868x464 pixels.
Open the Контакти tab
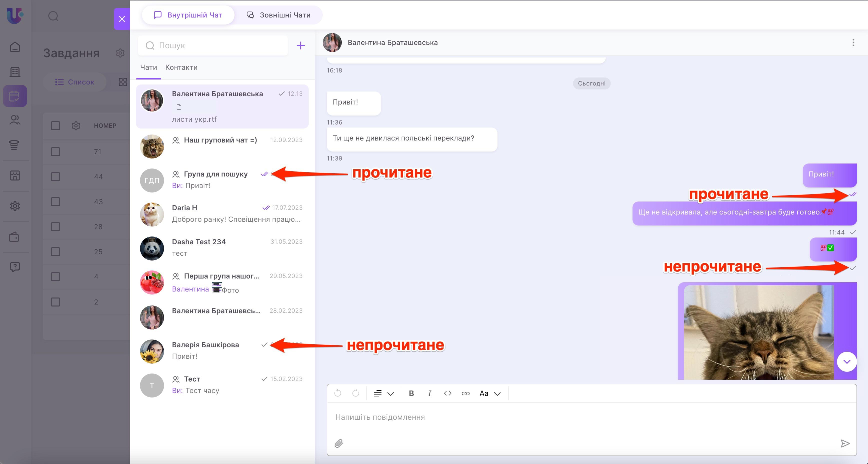(181, 67)
